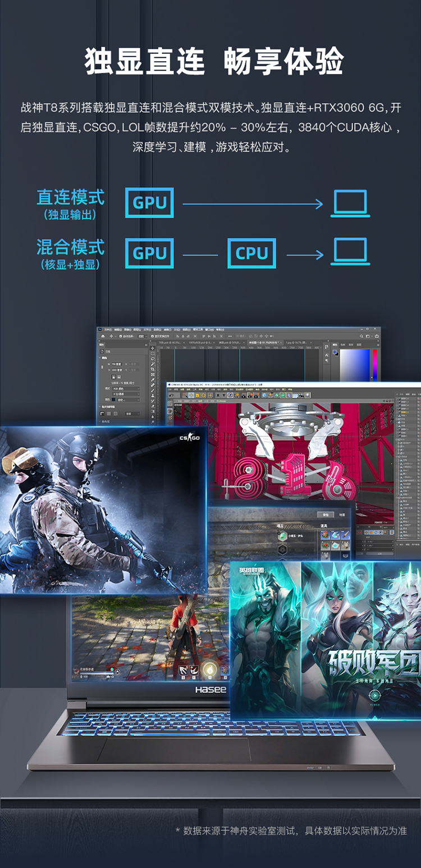Toggle Show Transform Controls checkbox in Photoshop

152,336
